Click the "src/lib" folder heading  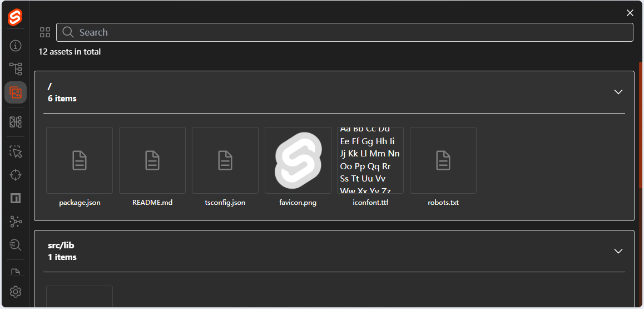pos(61,246)
